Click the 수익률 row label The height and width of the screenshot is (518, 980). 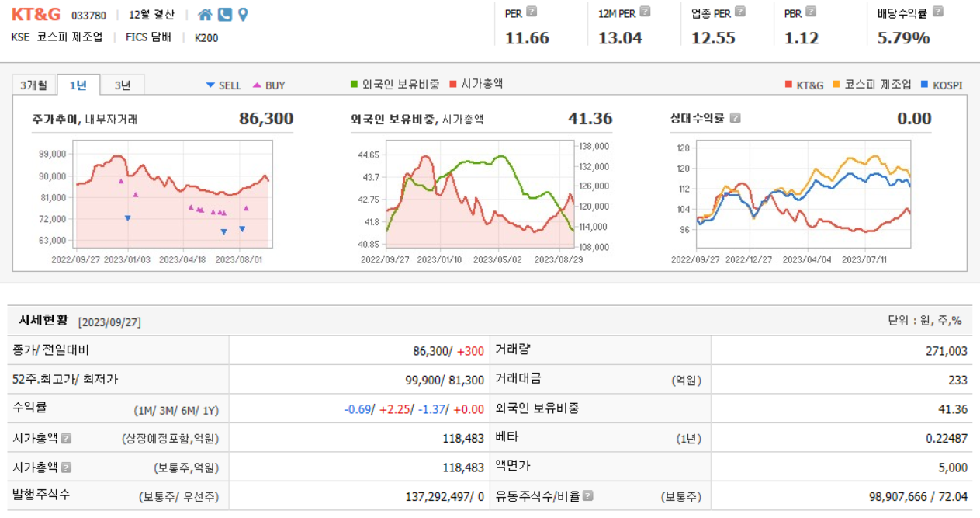pyautogui.click(x=29, y=408)
